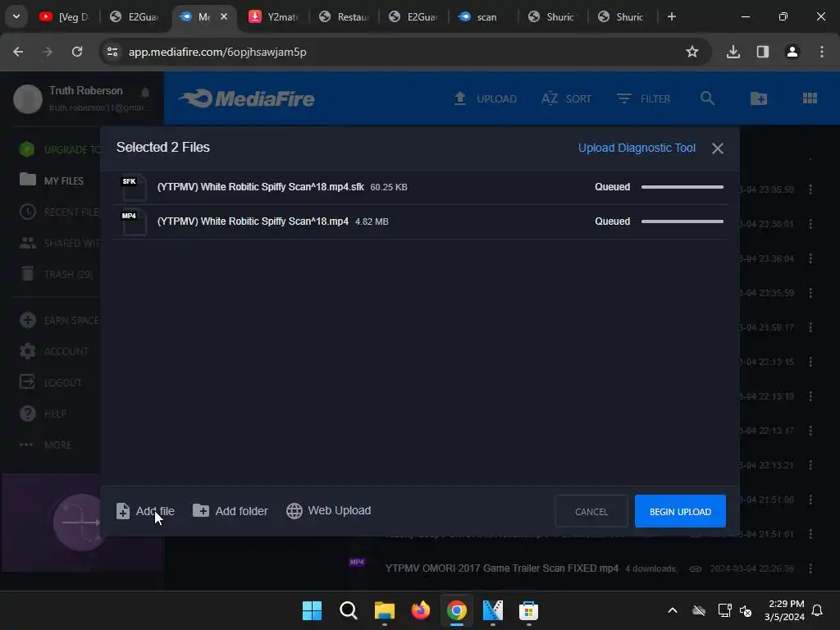This screenshot has width=840, height=630.
Task: Open RECENT FILES in sidebar
Action: [x=58, y=212]
